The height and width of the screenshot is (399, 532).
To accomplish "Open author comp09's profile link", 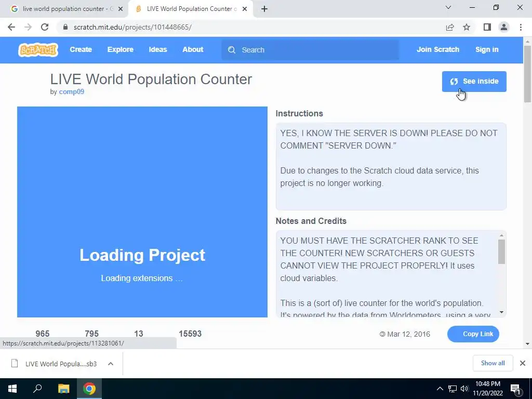I will coord(72,91).
